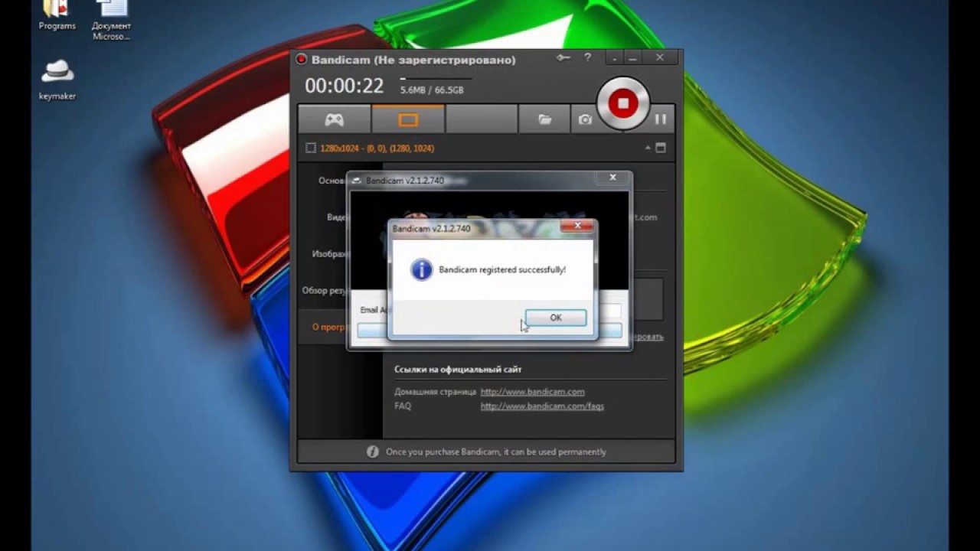The width and height of the screenshot is (980, 551).
Task: Open the Изображения settings tab
Action: click(330, 254)
